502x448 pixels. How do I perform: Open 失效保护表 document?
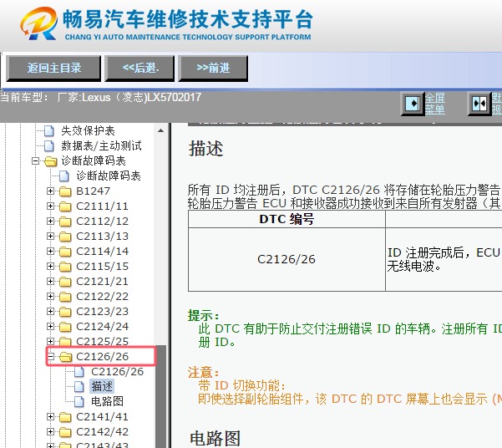tap(88, 130)
